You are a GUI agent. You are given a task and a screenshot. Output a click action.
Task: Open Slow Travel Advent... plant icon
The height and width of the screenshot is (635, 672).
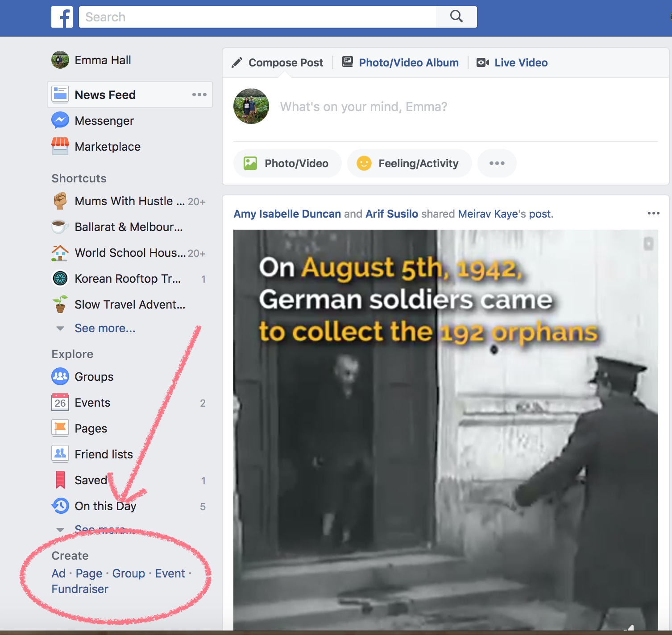click(x=60, y=304)
